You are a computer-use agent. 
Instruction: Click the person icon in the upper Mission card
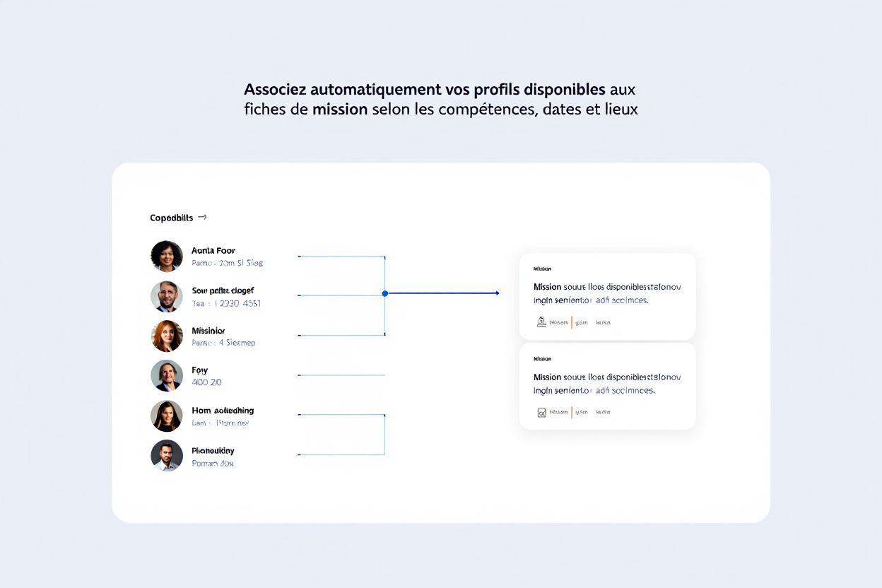[541, 322]
